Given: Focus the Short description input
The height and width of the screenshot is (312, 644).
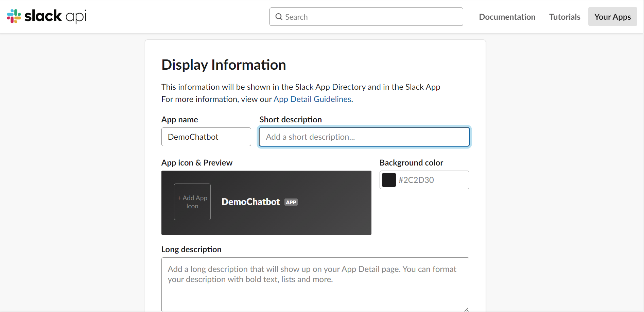Looking at the screenshot, I should [x=364, y=137].
